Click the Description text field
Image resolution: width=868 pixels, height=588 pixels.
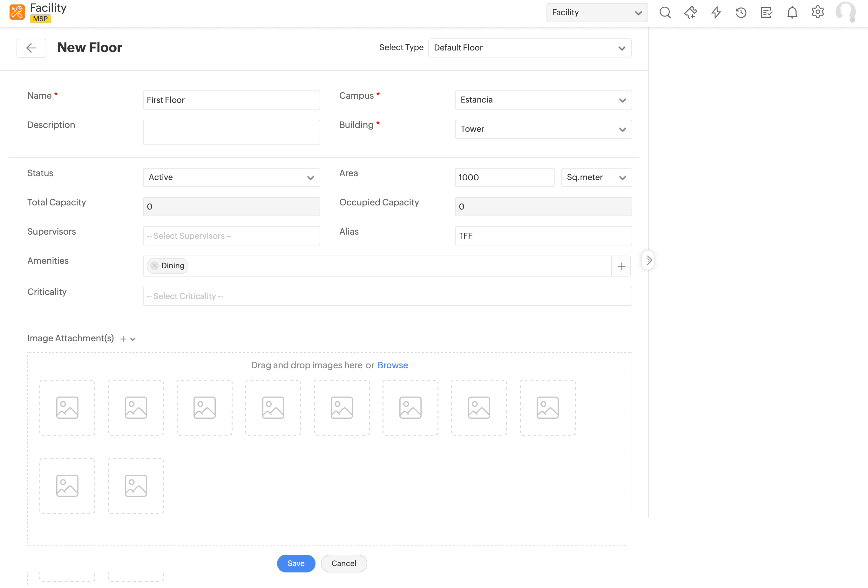(x=231, y=132)
